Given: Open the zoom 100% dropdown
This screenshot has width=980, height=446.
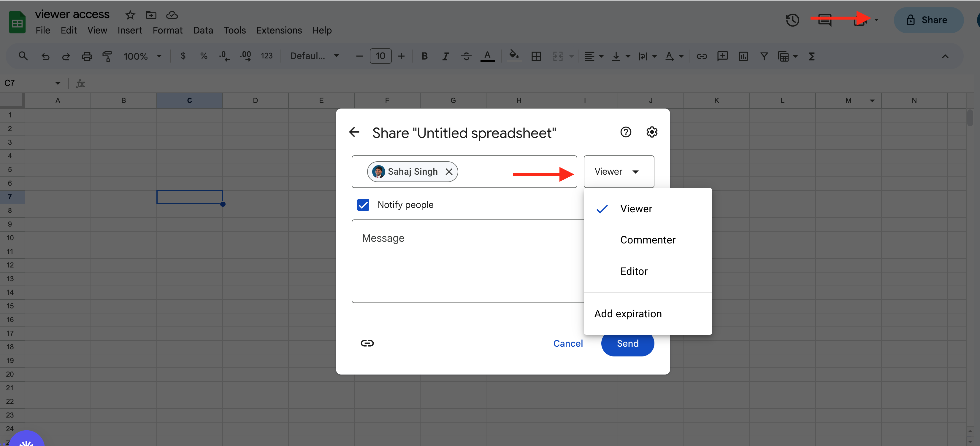Looking at the screenshot, I should pyautogui.click(x=143, y=56).
